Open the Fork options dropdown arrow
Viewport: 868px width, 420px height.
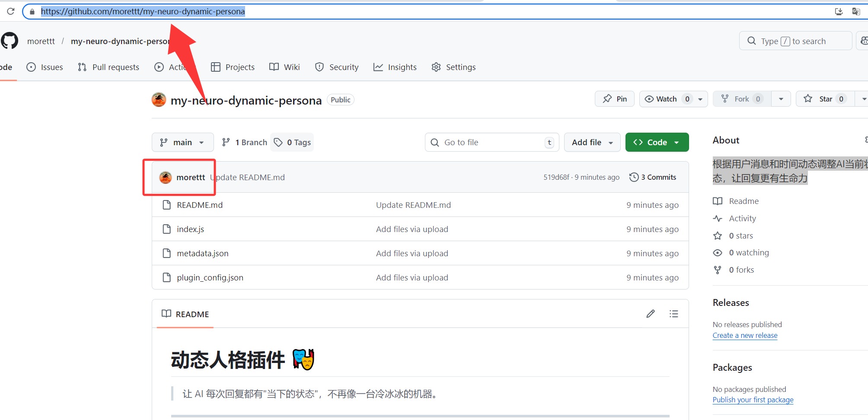(781, 99)
